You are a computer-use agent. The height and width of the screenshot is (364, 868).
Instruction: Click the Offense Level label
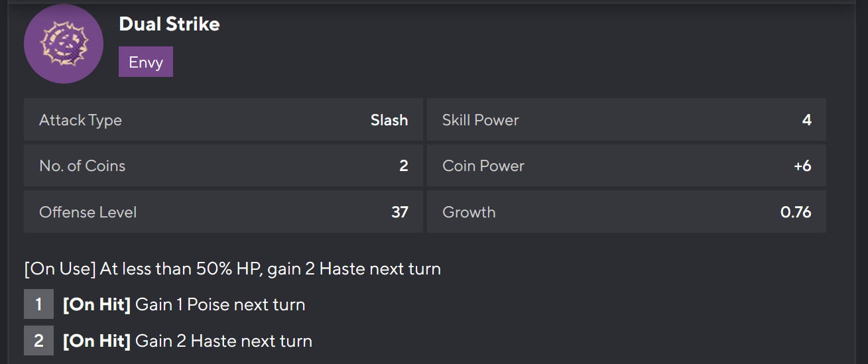pos(88,212)
